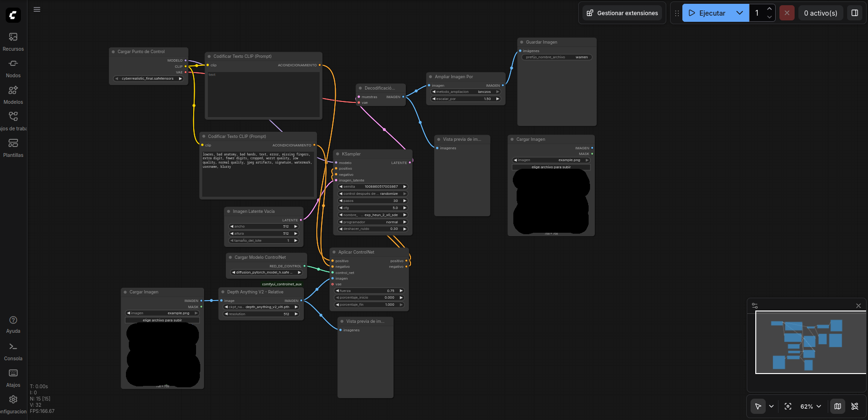The height and width of the screenshot is (420, 868).
Task: Open Configuración settings gear
Action: coord(13,404)
